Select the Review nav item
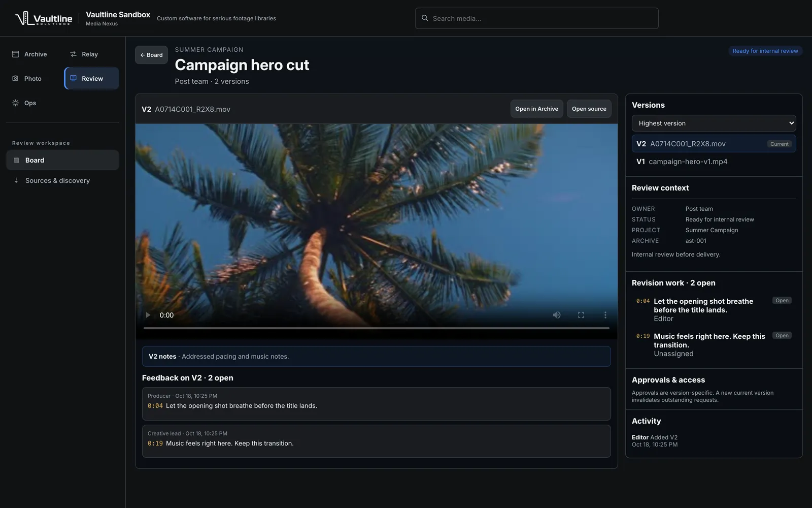The width and height of the screenshot is (812, 508). (92, 79)
